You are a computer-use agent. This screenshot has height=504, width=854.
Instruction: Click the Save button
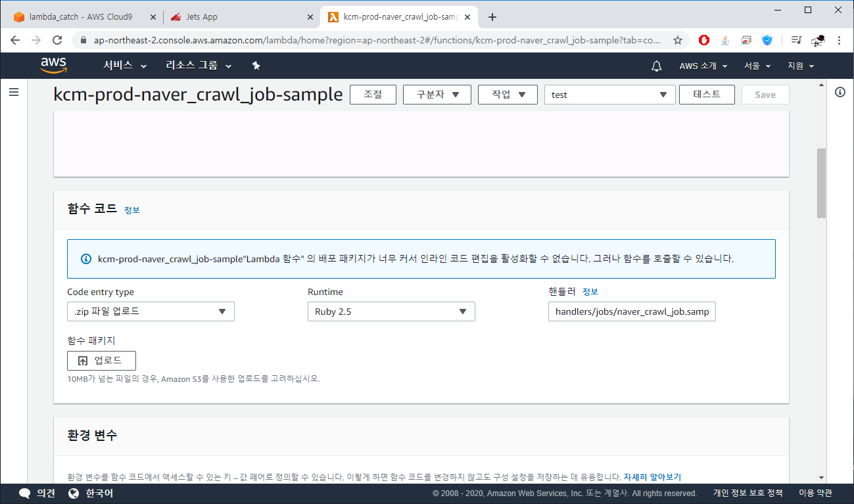[765, 95]
